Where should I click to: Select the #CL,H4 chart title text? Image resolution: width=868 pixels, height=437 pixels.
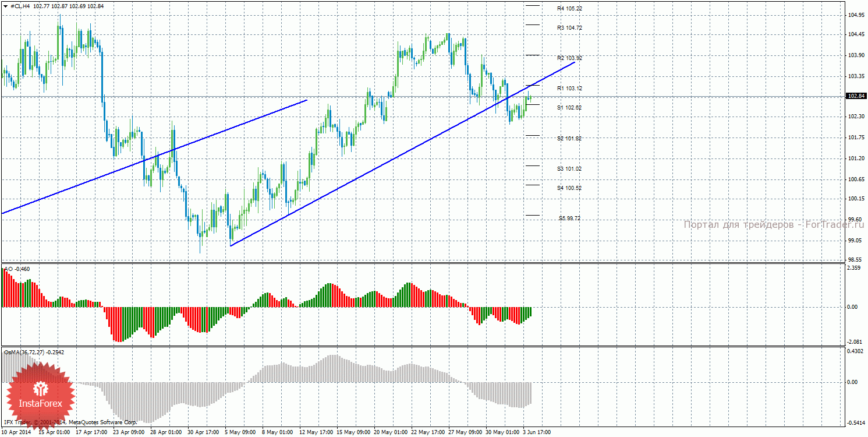pyautogui.click(x=21, y=6)
